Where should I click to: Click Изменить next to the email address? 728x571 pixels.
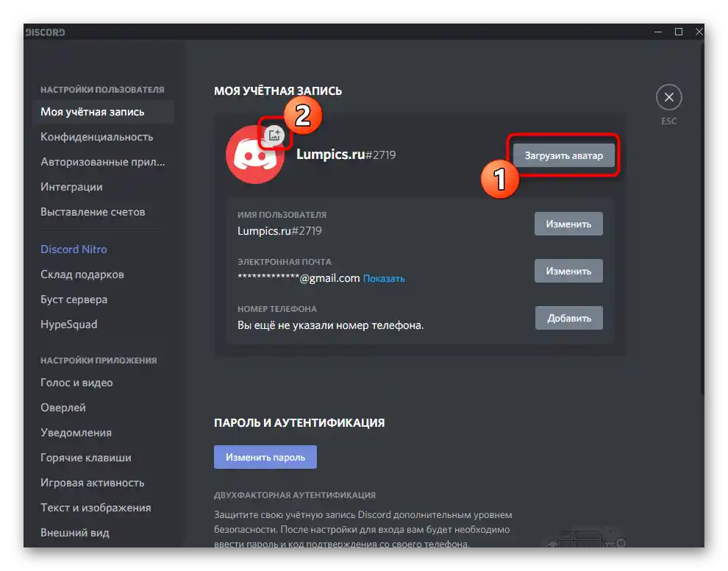pos(568,271)
